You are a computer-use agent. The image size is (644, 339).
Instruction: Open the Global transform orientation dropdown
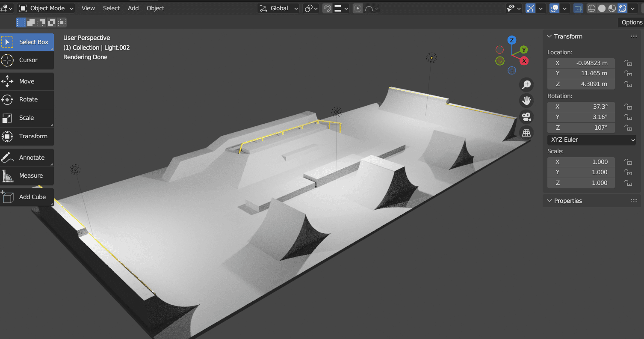click(x=278, y=8)
